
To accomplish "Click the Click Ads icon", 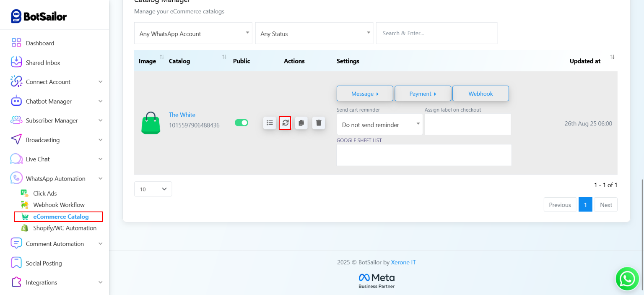I will click(x=25, y=193).
